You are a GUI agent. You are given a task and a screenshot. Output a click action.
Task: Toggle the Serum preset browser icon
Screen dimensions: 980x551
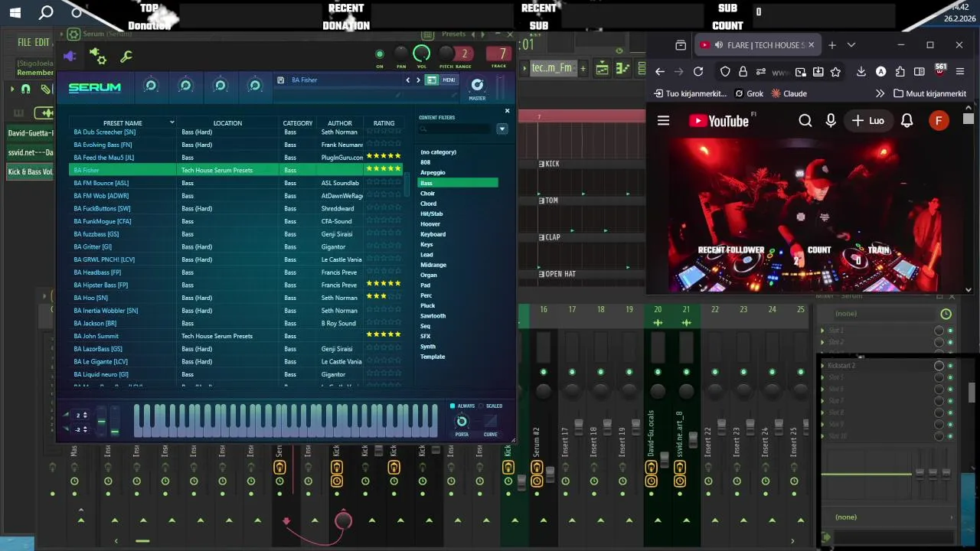[432, 80]
